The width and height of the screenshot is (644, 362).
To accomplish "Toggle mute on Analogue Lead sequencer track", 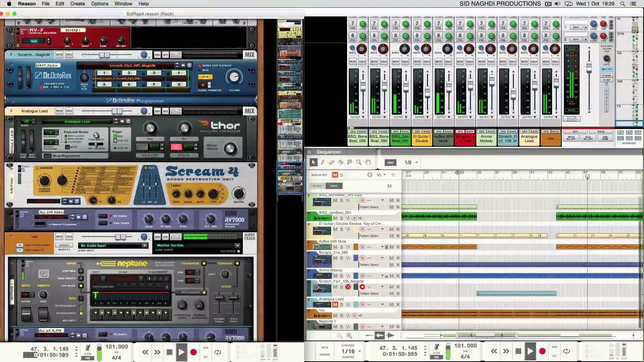I will [335, 305].
